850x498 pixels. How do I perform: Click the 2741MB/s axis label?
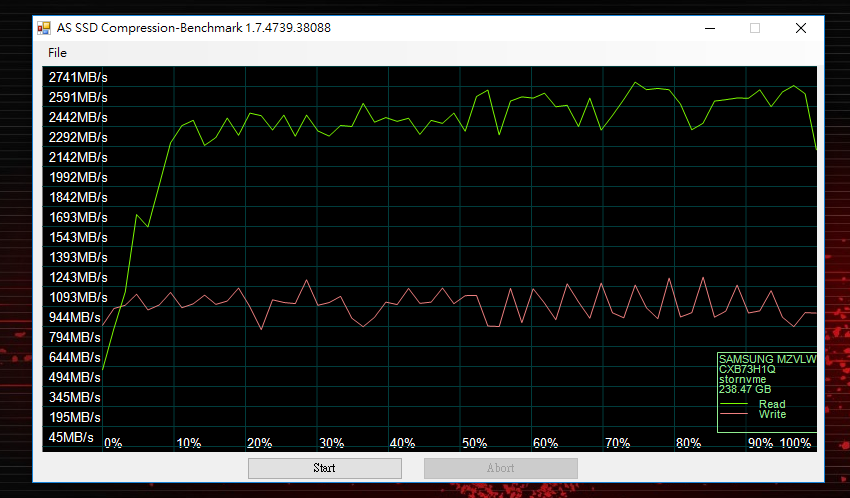coord(78,77)
